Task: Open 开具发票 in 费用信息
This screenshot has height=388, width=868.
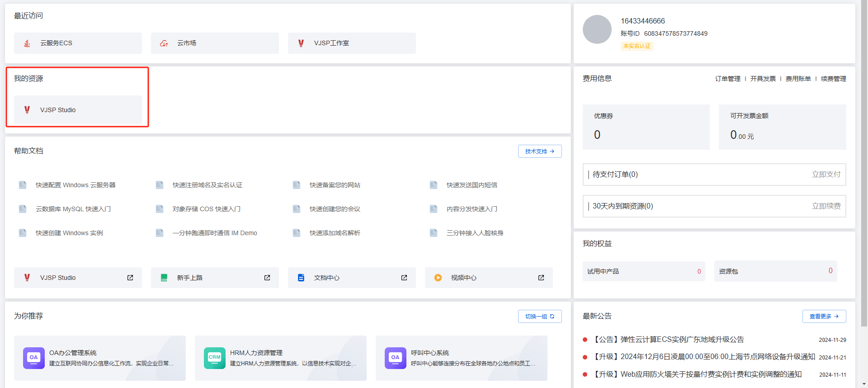Action: [x=763, y=79]
